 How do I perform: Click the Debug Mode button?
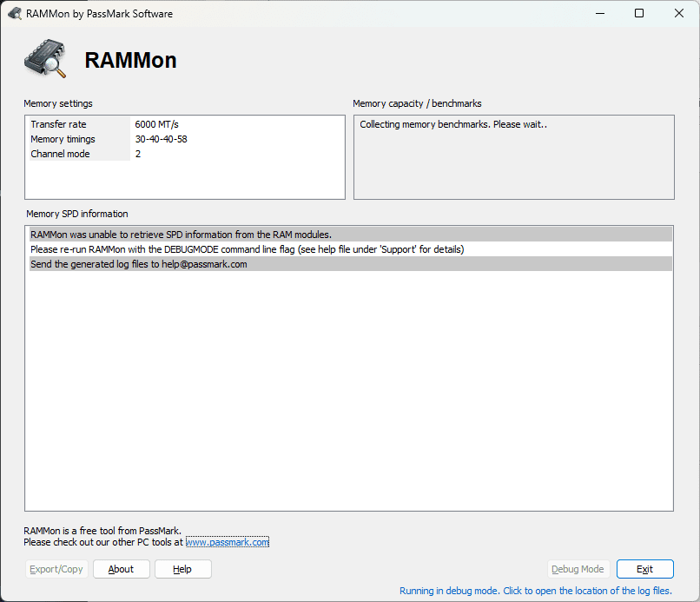point(578,569)
